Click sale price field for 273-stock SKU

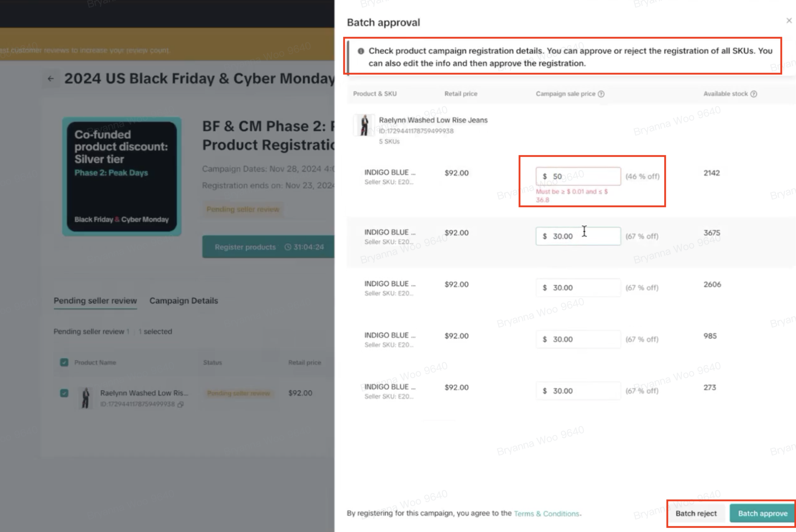(x=582, y=391)
